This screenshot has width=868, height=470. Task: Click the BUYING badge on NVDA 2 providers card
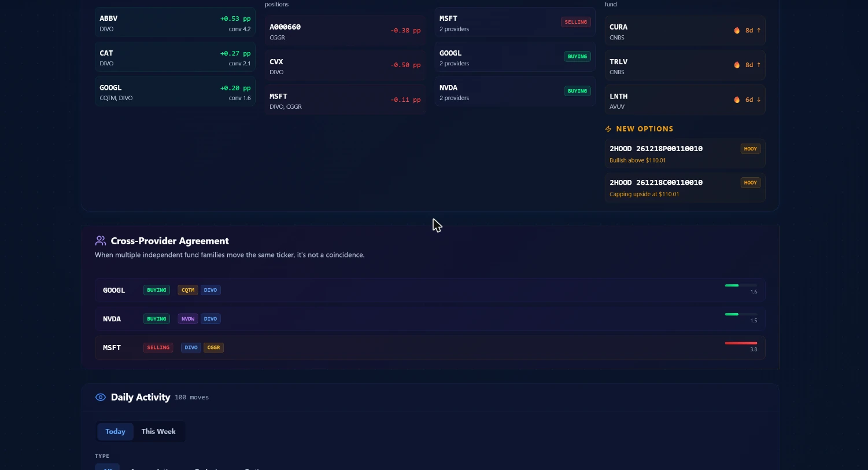coord(577,91)
